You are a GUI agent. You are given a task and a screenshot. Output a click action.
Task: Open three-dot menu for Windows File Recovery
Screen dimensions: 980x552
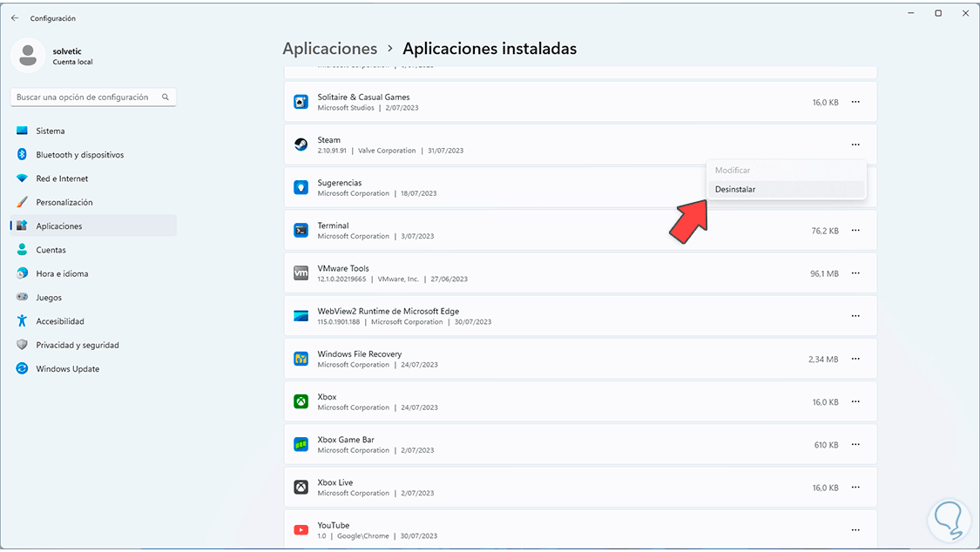[x=855, y=359]
